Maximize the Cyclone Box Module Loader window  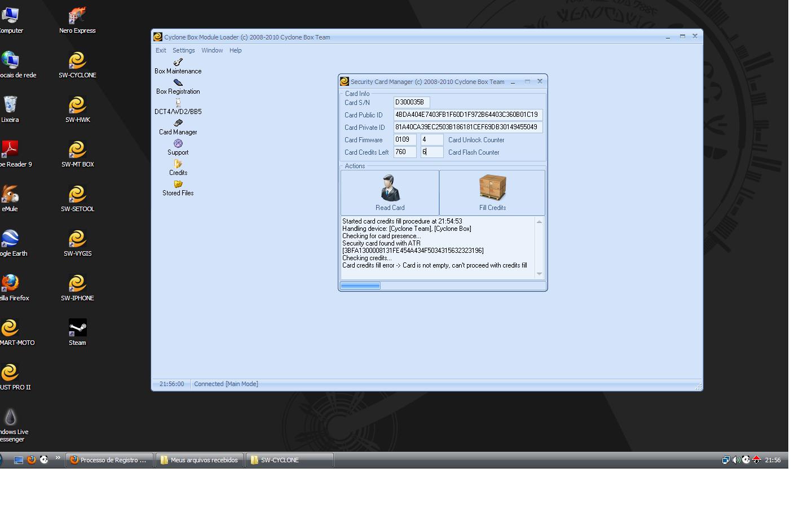(x=682, y=36)
